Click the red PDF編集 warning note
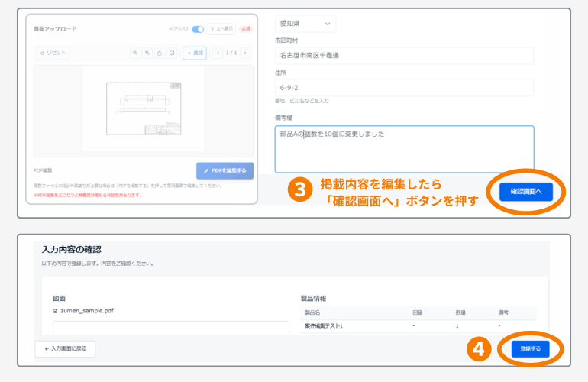 [x=88, y=195]
